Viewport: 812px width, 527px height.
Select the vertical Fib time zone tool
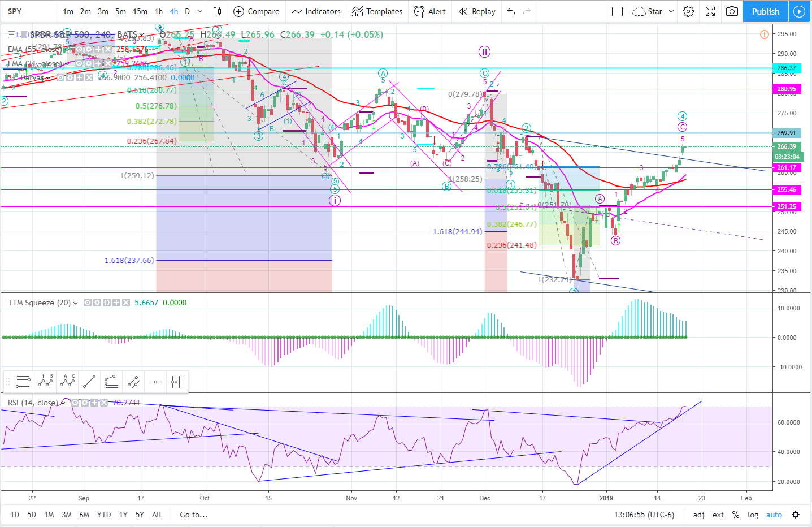177,382
